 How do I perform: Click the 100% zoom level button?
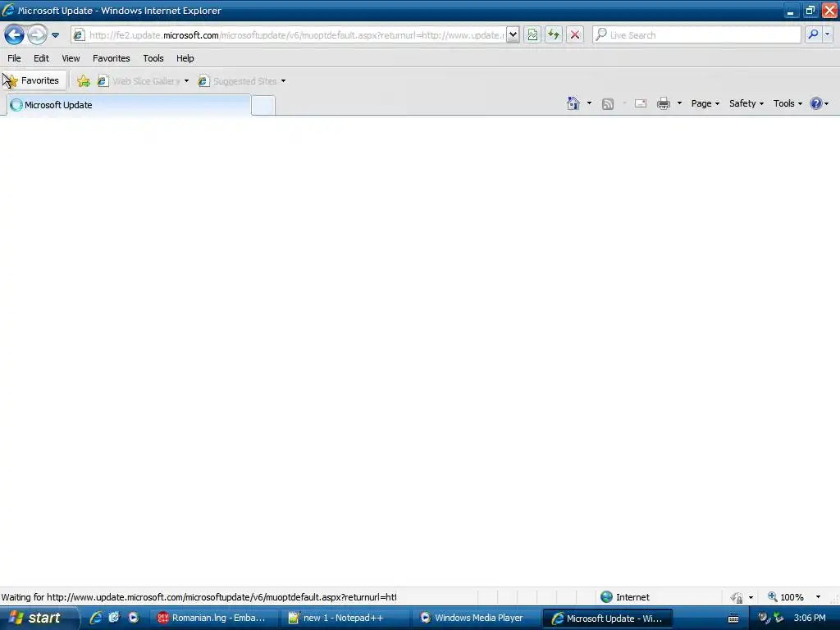coord(786,597)
